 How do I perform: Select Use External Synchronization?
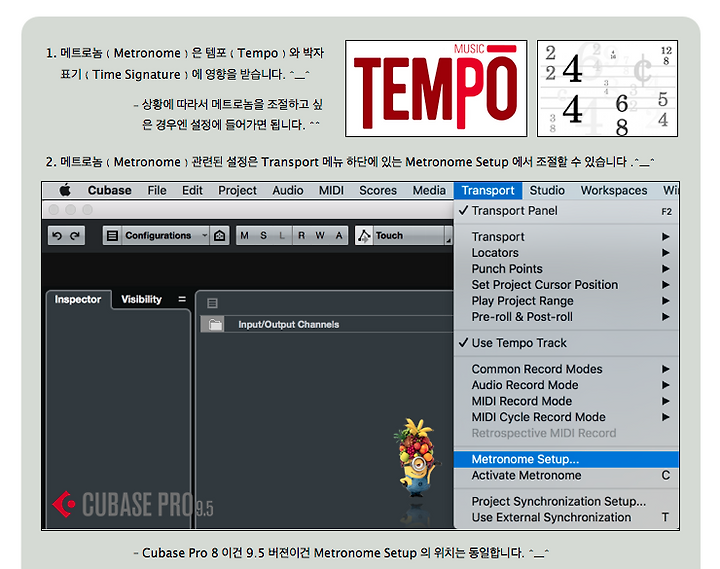pyautogui.click(x=566, y=517)
